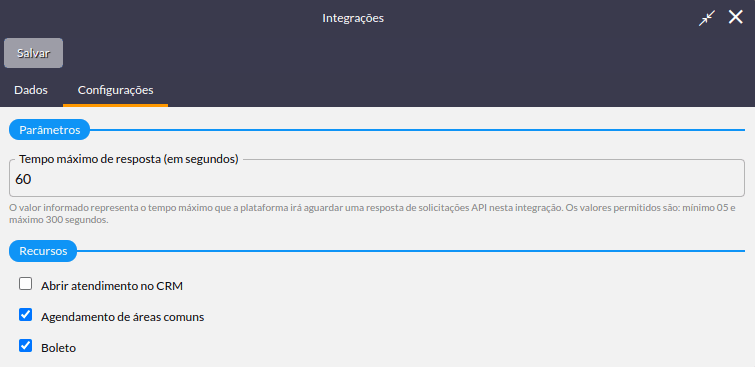Screen dimensions: 755x367
Task: Shrink the Integrações dialog with the arrows icon
Action: pyautogui.click(x=707, y=18)
